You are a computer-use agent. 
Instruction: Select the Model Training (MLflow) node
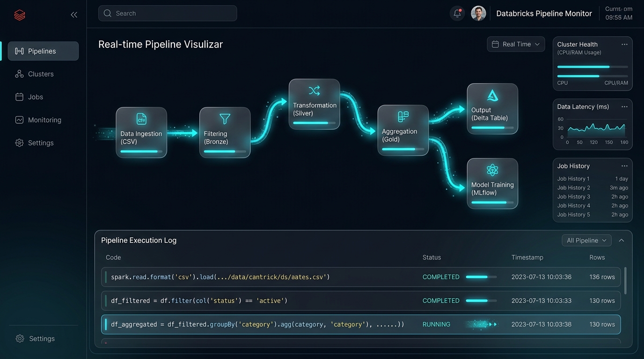[x=492, y=183]
